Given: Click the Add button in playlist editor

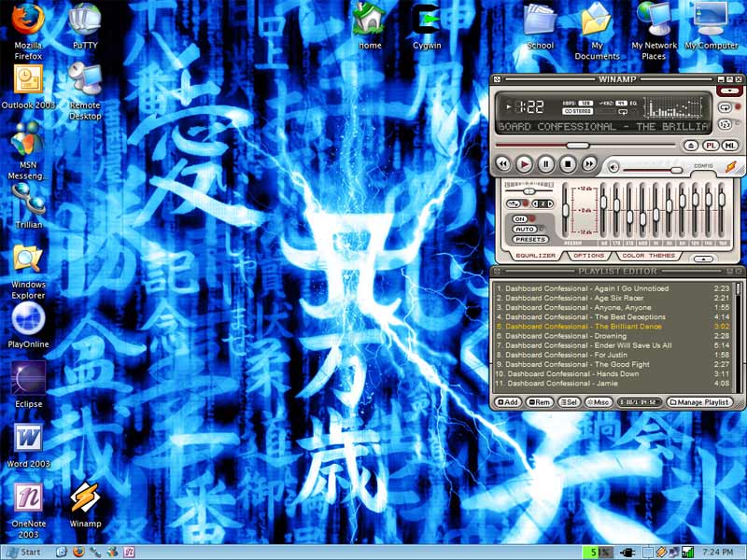Looking at the screenshot, I should [x=508, y=402].
